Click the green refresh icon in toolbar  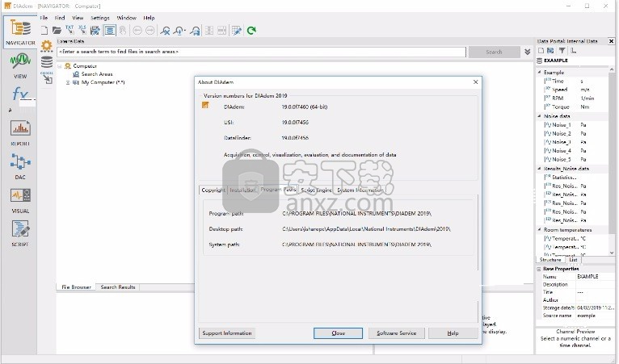click(x=251, y=31)
